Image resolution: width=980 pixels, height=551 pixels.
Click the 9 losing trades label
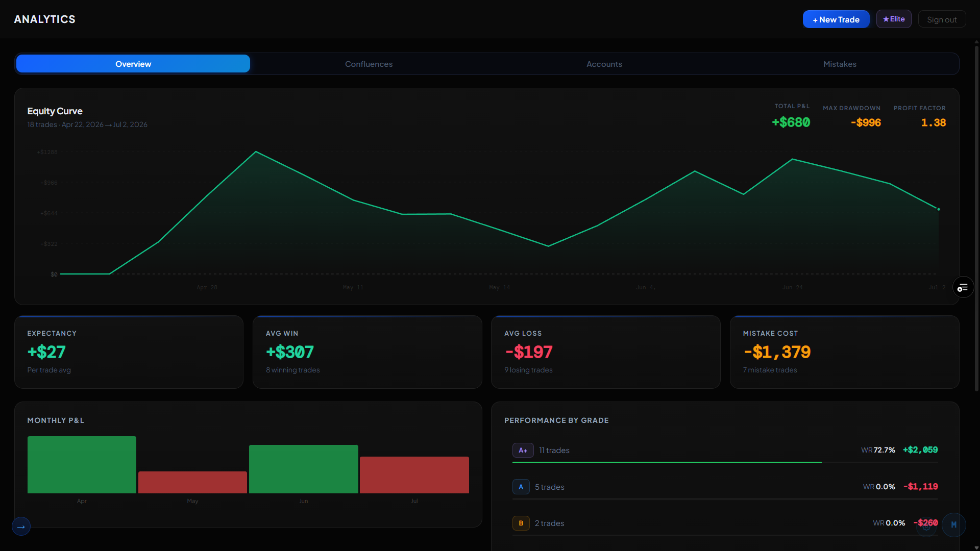(x=528, y=370)
